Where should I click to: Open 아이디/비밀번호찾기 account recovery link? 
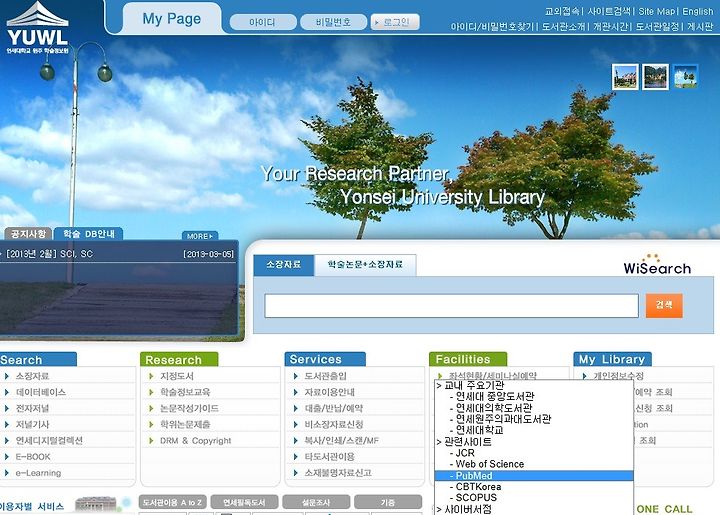click(x=492, y=27)
